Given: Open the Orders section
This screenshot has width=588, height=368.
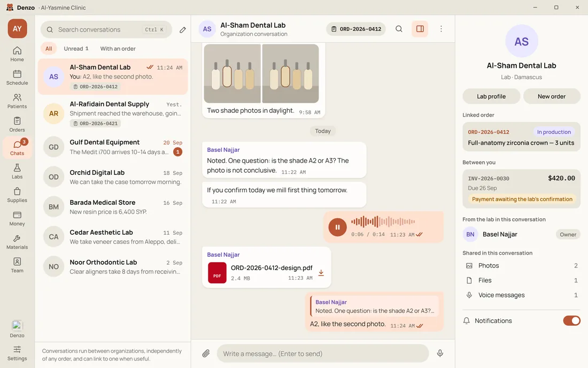Looking at the screenshot, I should [x=17, y=125].
